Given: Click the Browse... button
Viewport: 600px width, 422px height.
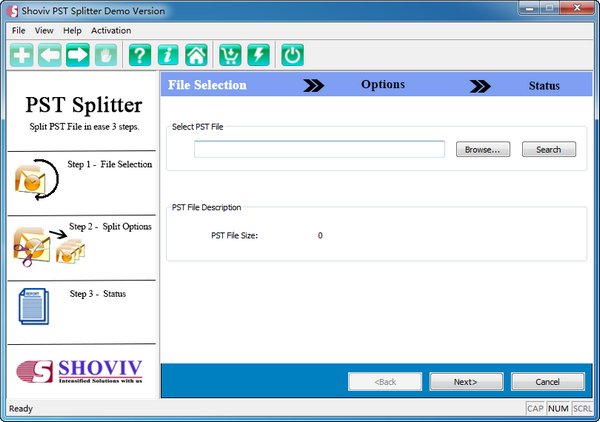Looking at the screenshot, I should click(483, 149).
